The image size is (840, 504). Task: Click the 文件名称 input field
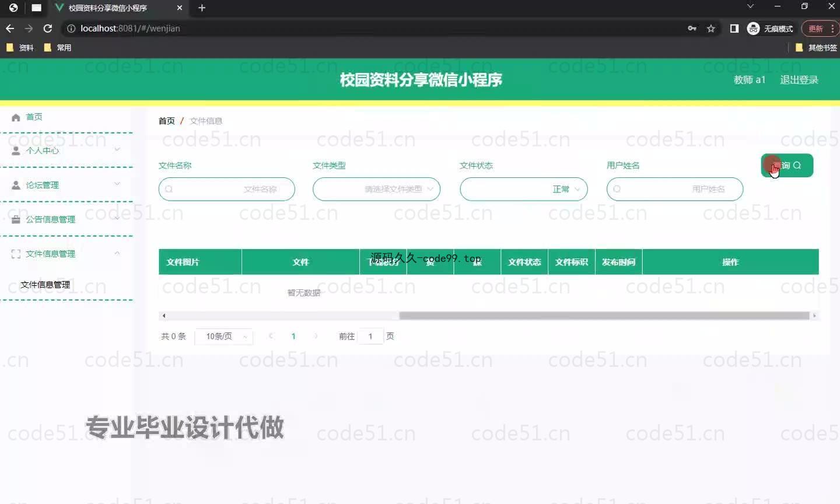(x=226, y=189)
